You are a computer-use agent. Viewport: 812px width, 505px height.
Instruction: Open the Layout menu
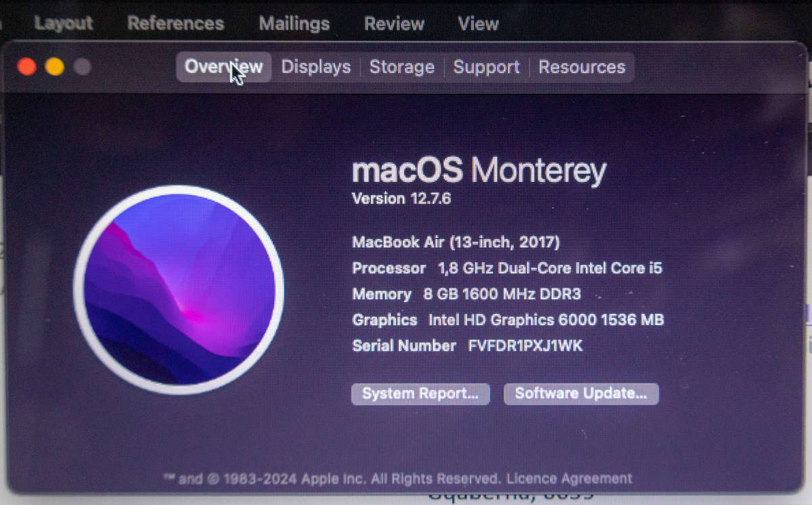click(63, 23)
